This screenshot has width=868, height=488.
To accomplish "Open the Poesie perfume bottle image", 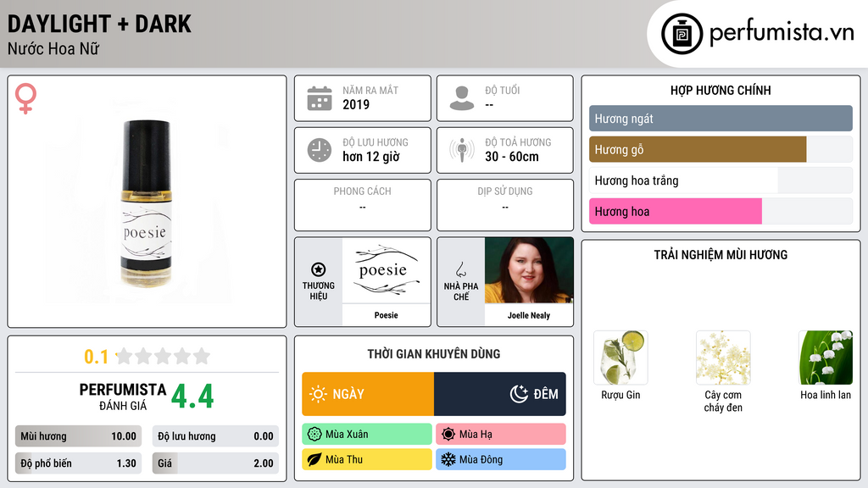I will (x=147, y=202).
